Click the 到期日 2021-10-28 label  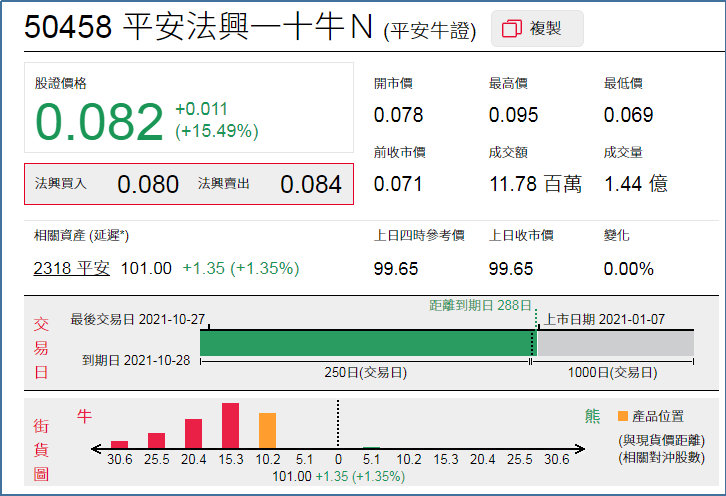136,360
